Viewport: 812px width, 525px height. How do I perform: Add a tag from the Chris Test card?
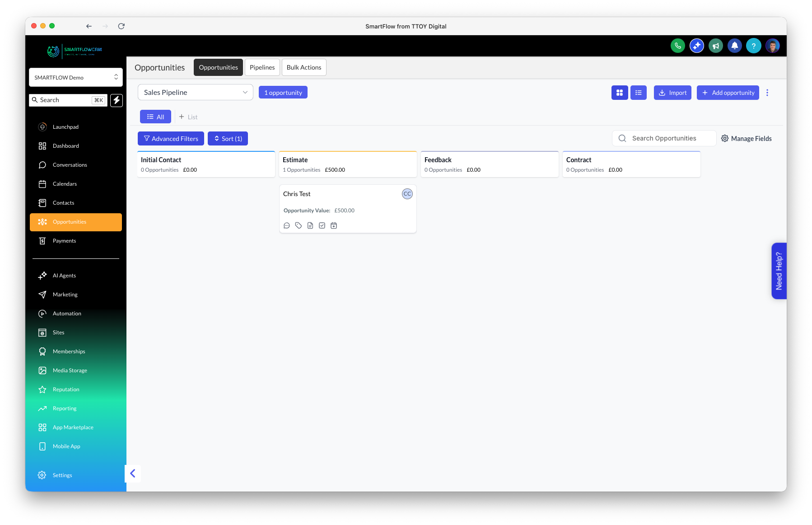click(299, 225)
